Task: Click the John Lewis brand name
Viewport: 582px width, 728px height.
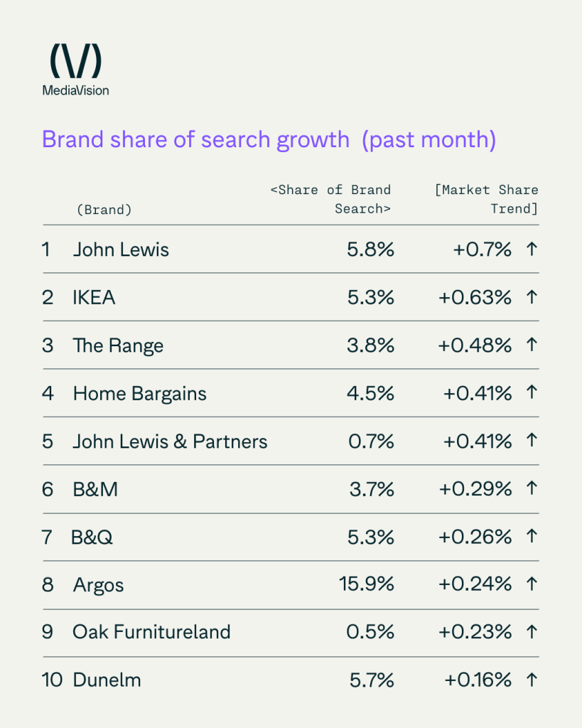Action: 121,250
